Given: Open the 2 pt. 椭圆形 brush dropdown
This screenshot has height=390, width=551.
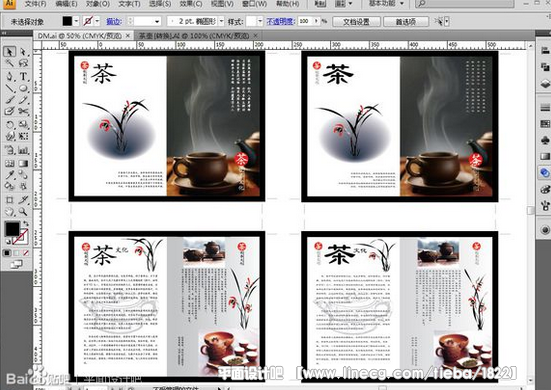Looking at the screenshot, I should [221, 21].
